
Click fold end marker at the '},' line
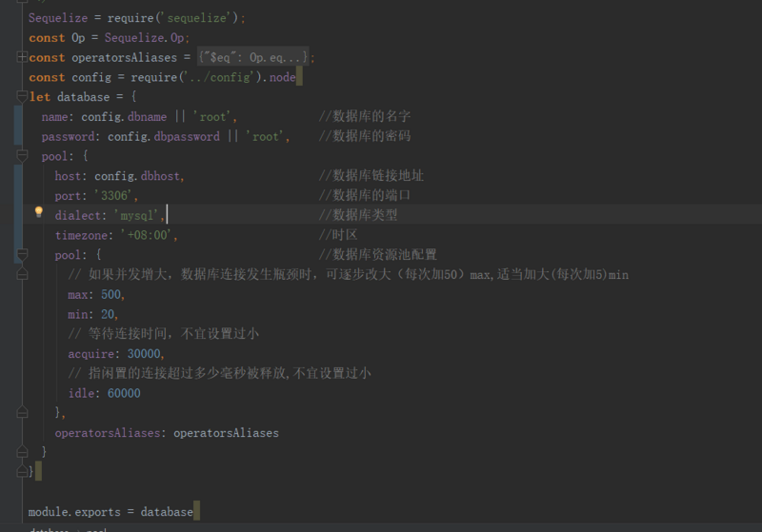point(22,413)
